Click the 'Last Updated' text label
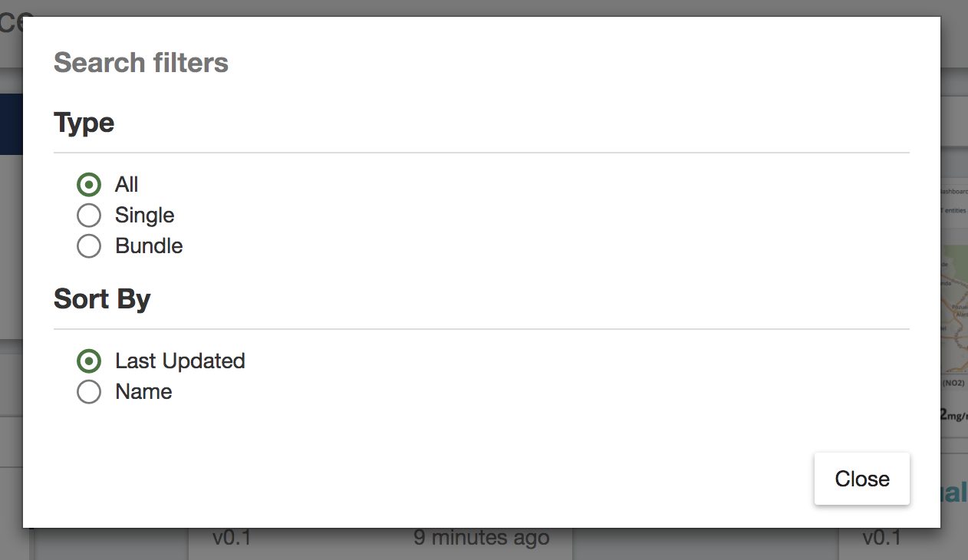 (180, 361)
